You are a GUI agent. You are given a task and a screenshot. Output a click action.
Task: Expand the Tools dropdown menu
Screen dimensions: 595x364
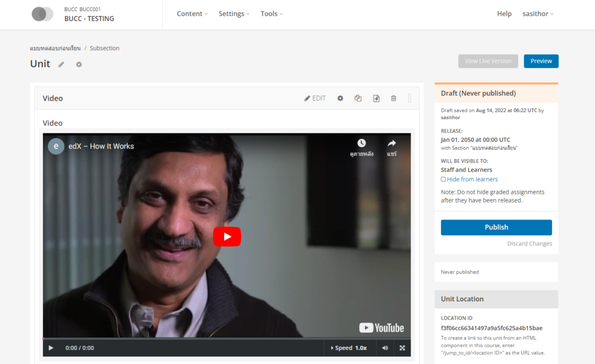(x=271, y=14)
